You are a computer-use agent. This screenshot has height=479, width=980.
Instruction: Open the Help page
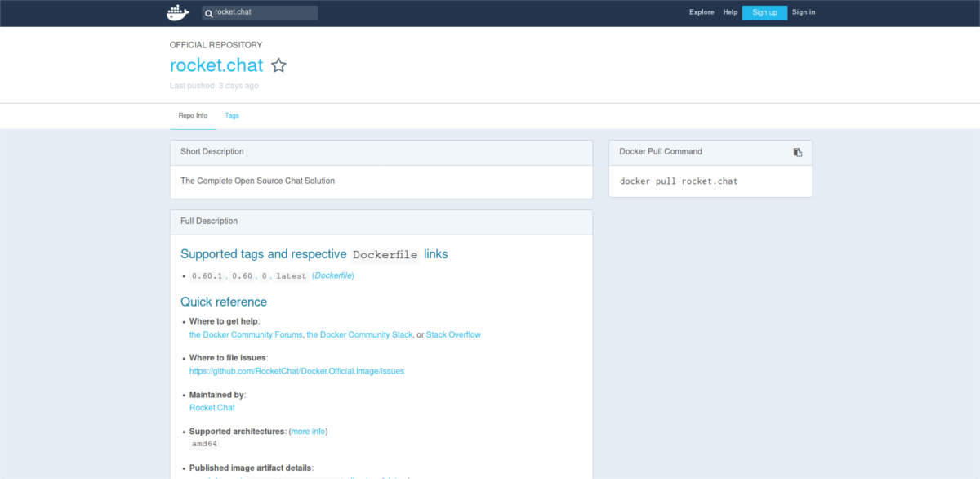point(730,12)
